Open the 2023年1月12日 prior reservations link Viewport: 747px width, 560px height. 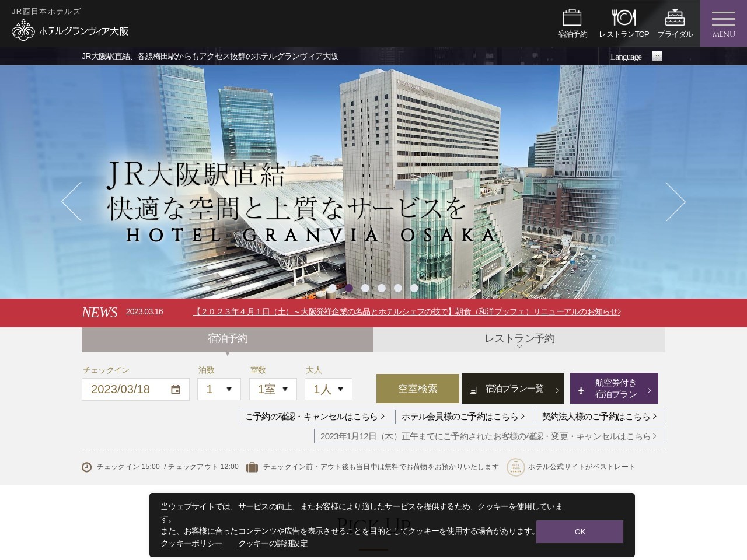[x=489, y=436]
